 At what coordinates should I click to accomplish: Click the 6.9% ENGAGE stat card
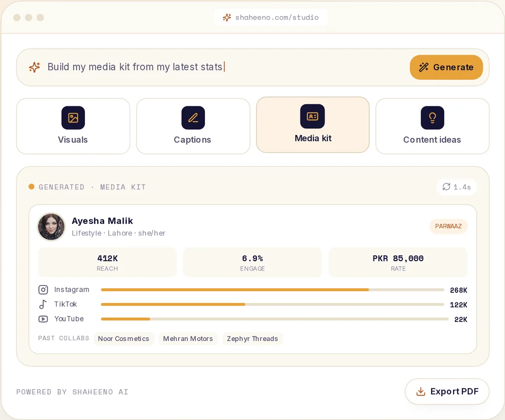(252, 262)
